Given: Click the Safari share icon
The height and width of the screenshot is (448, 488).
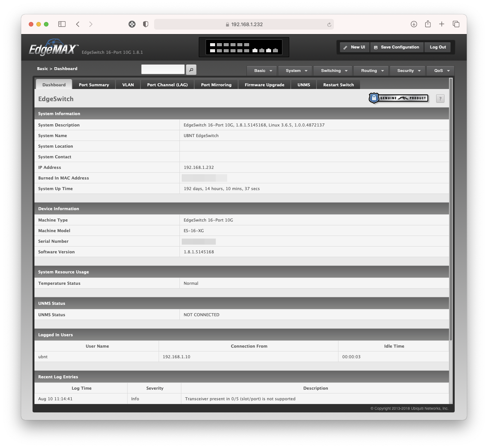Looking at the screenshot, I should point(428,24).
